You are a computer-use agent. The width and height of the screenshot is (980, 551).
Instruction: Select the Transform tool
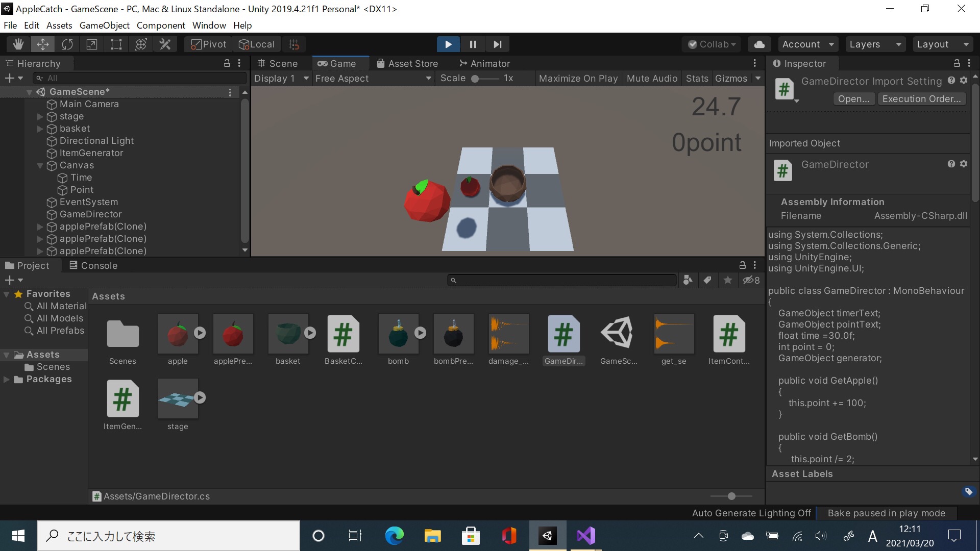141,44
